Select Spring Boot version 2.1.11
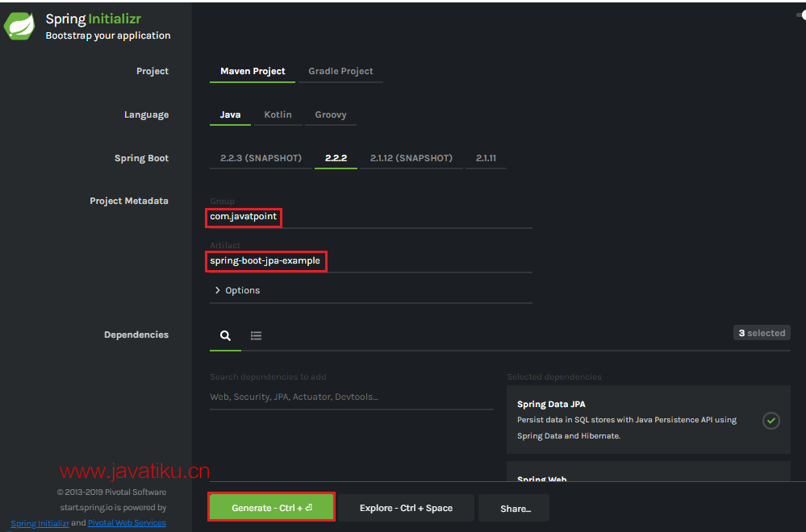Image resolution: width=806 pixels, height=532 pixels. click(x=486, y=158)
